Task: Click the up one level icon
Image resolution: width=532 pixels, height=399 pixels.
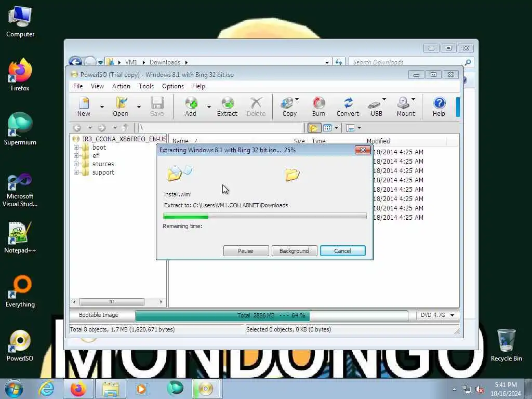Action: pos(125,128)
